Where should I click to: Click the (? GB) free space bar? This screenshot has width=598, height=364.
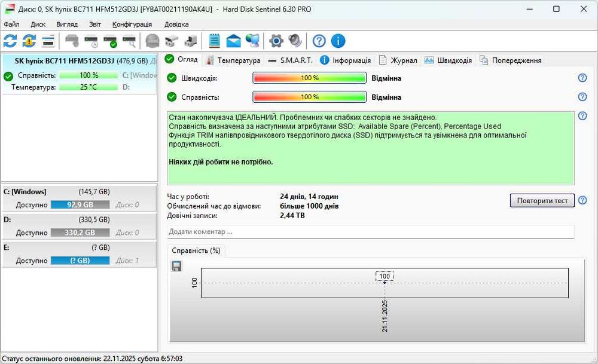pos(80,261)
